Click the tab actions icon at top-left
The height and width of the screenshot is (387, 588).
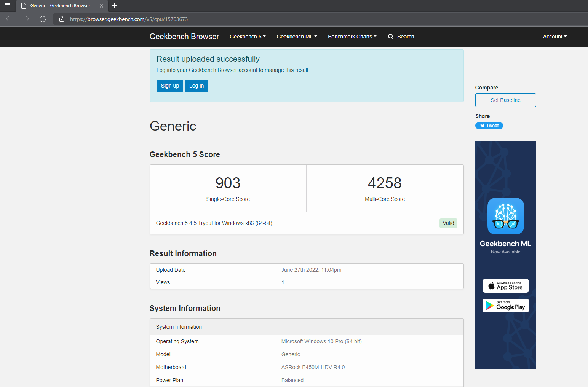pyautogui.click(x=8, y=6)
